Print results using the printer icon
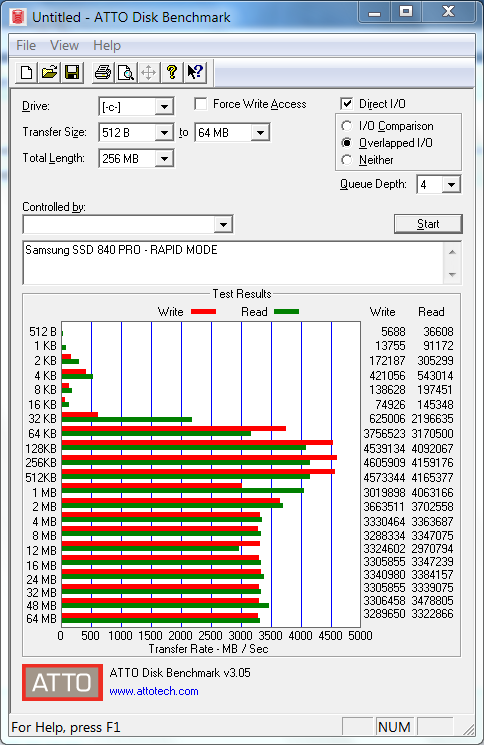Image resolution: width=484 pixels, height=745 pixels. click(x=103, y=72)
